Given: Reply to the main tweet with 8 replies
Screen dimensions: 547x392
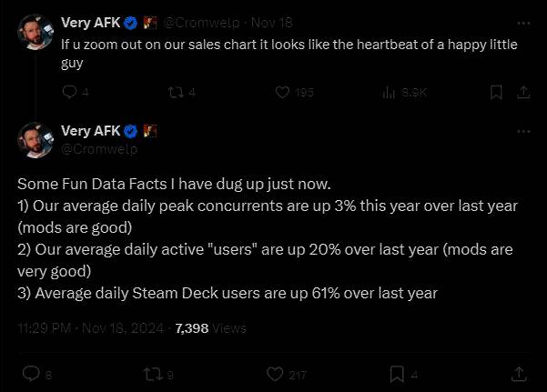Looking at the screenshot, I should 31,373.
